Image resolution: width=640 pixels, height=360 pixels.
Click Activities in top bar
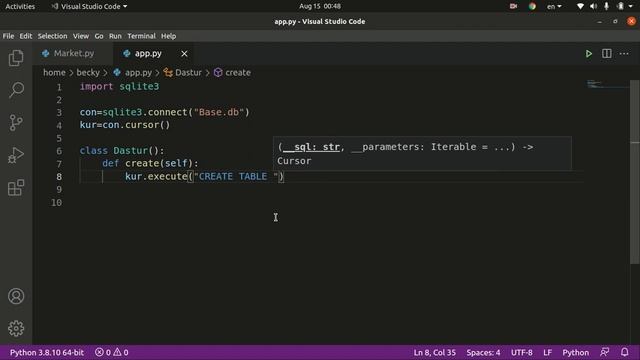click(20, 6)
